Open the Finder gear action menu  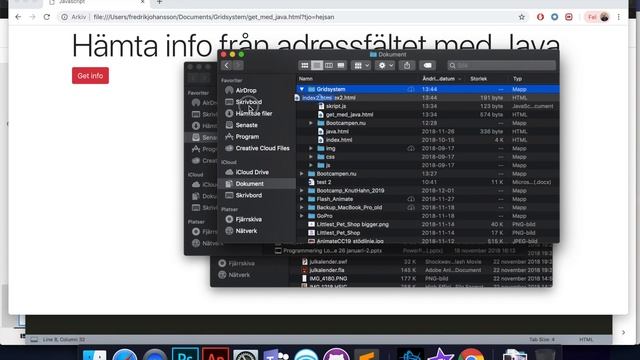tap(385, 65)
